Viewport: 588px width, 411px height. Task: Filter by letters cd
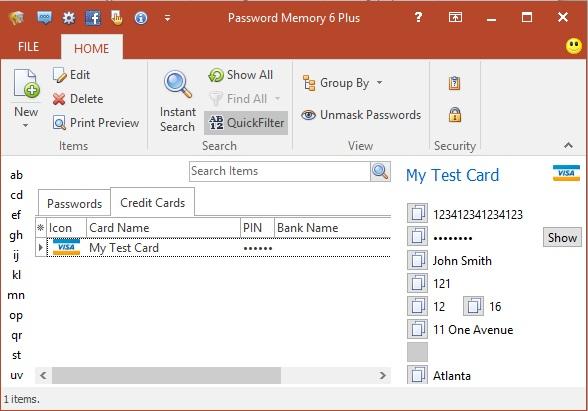16,195
